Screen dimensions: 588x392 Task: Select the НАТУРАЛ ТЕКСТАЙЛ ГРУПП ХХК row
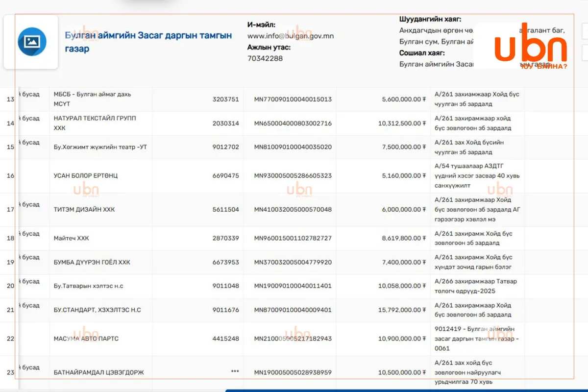[294, 123]
